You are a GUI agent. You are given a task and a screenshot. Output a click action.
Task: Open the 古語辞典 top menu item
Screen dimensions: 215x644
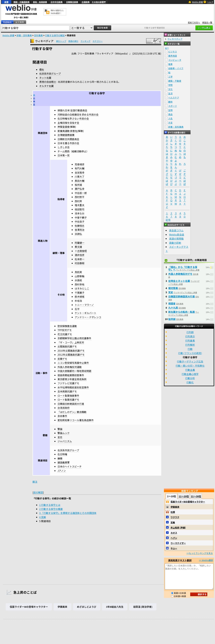pyautogui.click(x=85, y=2)
